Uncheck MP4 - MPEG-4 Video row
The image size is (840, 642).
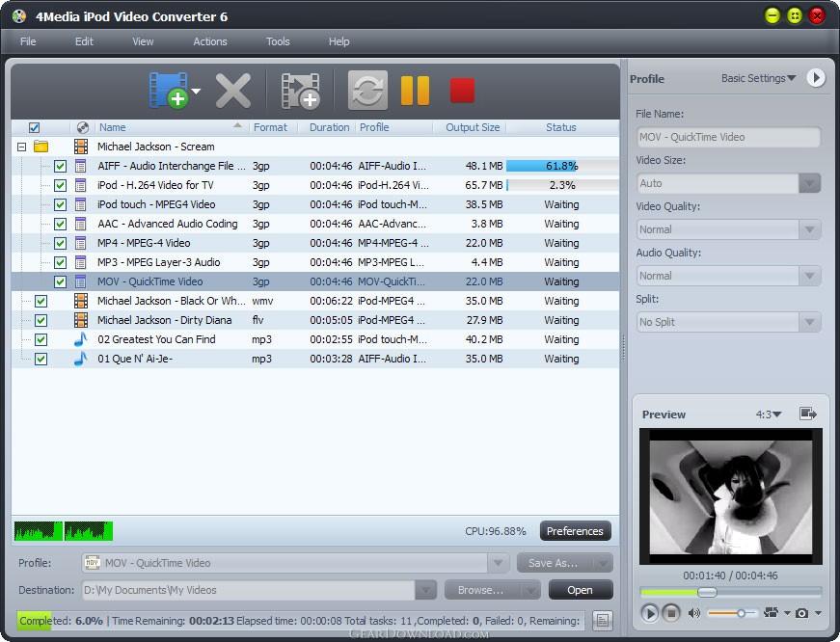pyautogui.click(x=60, y=243)
